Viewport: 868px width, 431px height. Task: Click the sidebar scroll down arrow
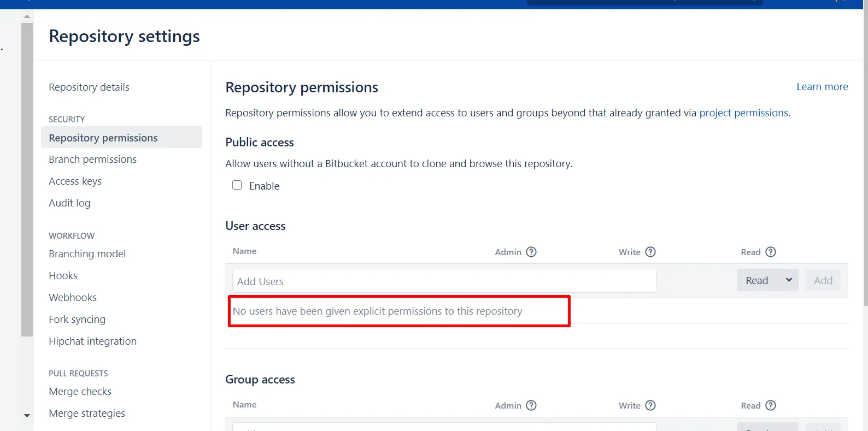27,416
